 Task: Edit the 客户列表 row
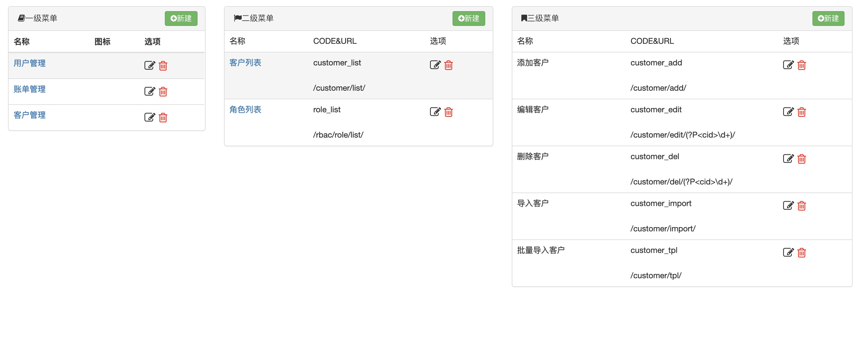435,65
